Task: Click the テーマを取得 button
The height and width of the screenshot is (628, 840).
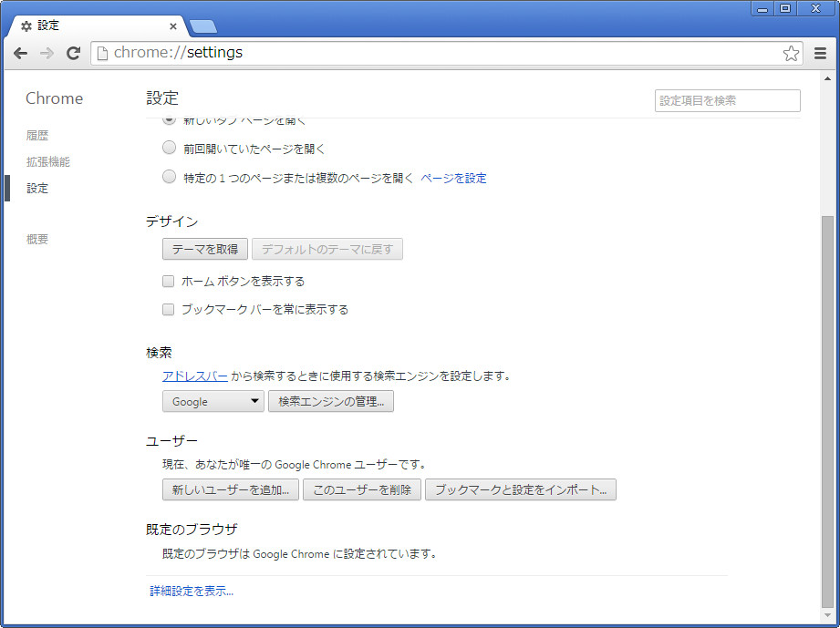Action: pos(204,249)
